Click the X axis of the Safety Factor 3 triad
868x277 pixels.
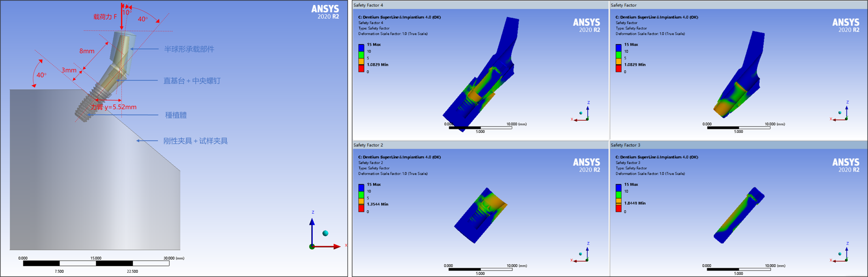(x=839, y=261)
